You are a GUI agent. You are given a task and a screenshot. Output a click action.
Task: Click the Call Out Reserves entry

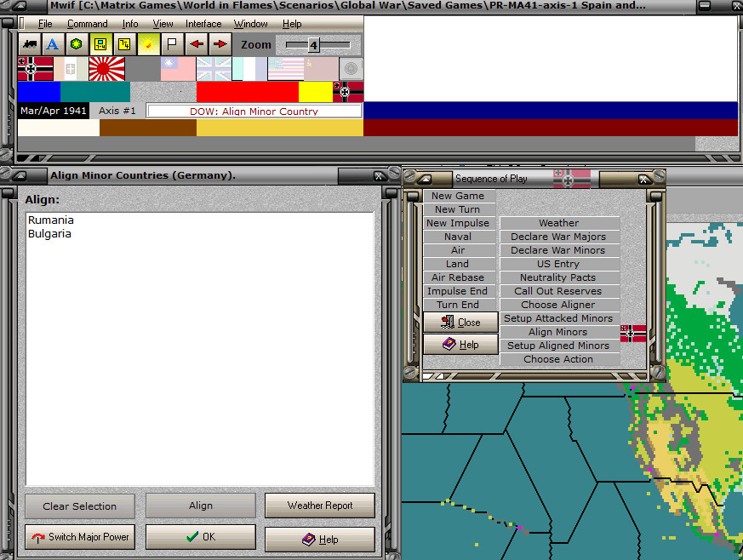559,291
